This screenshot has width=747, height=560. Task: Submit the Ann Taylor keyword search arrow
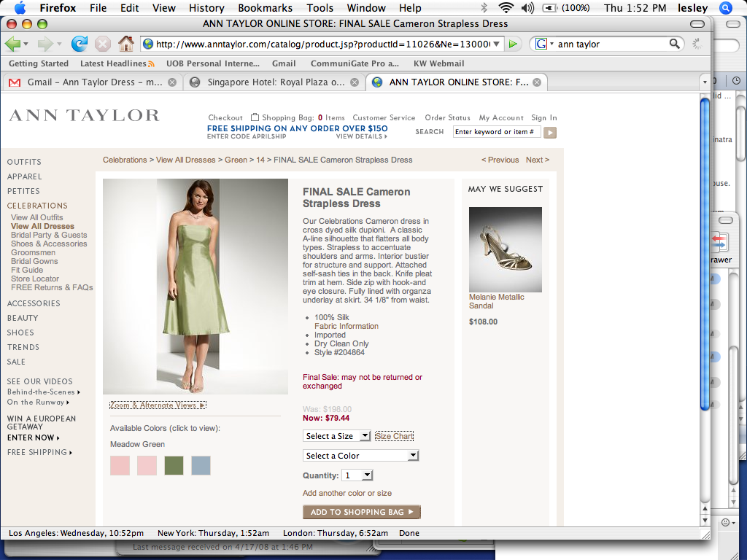click(550, 133)
